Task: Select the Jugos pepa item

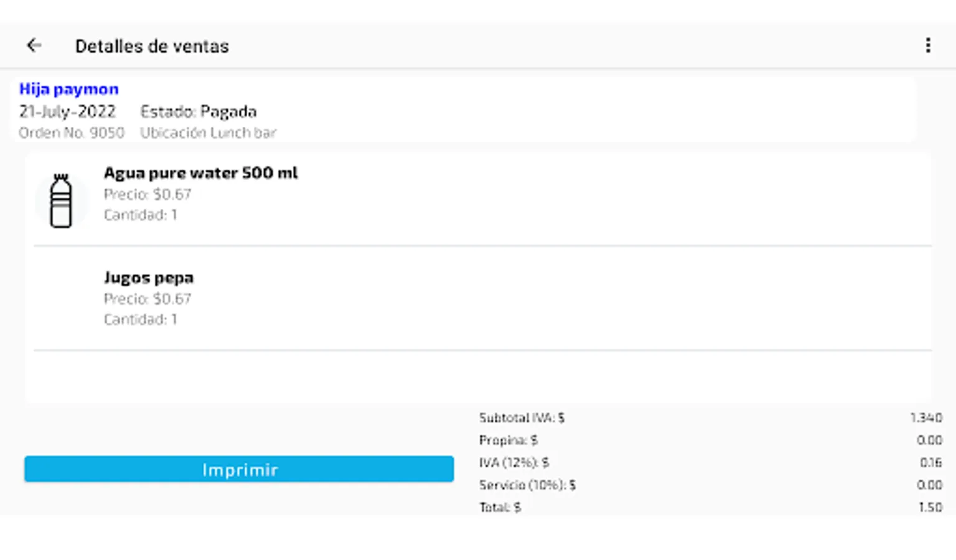Action: pos(148,278)
